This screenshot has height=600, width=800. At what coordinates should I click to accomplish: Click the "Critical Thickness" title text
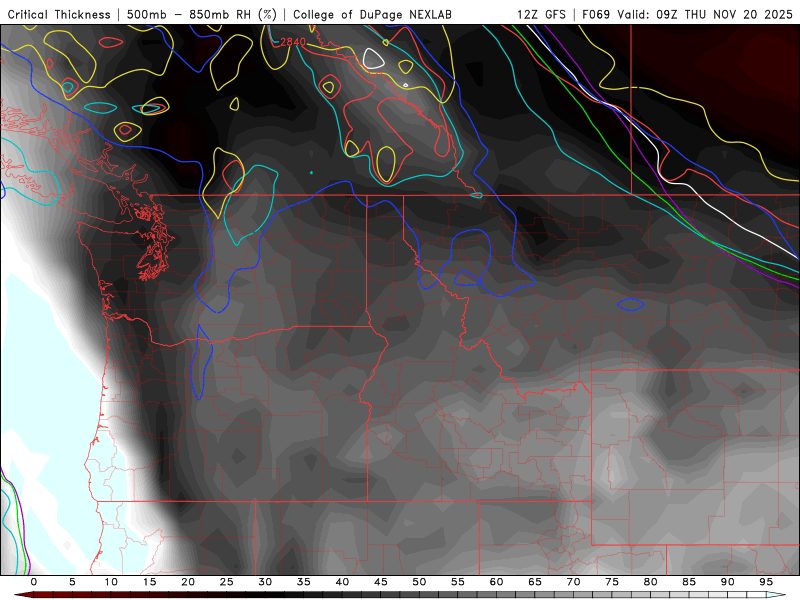pyautogui.click(x=59, y=14)
